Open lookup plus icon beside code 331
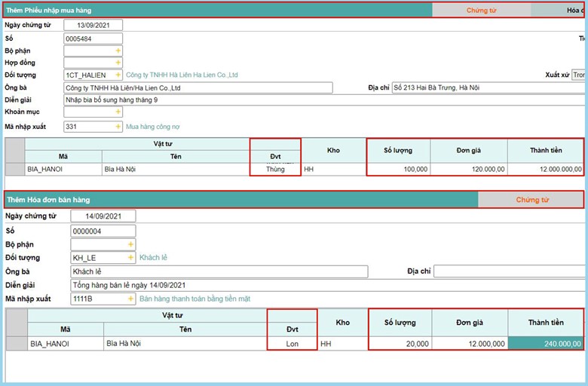 (x=118, y=127)
